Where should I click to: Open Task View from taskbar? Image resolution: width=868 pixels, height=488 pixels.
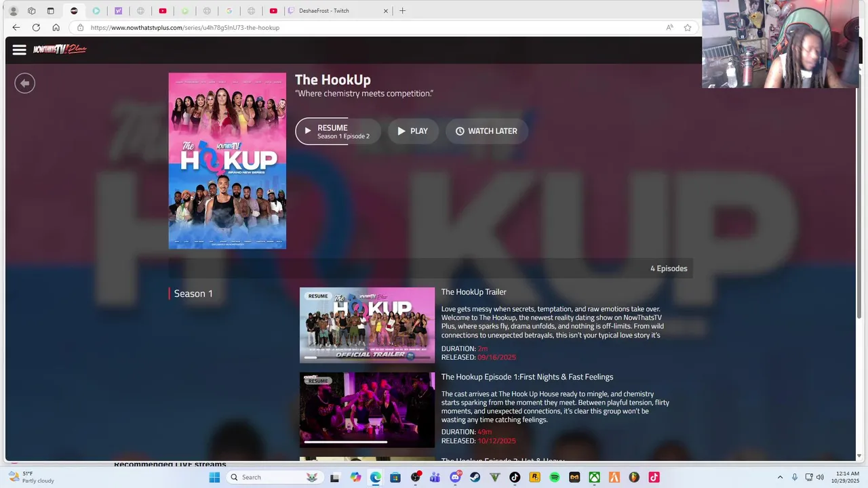coord(334,477)
